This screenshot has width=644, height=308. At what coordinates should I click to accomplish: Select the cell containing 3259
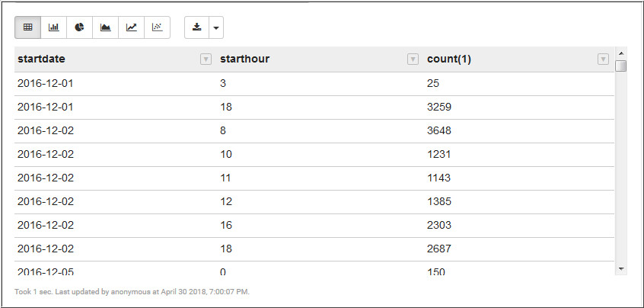(x=439, y=107)
